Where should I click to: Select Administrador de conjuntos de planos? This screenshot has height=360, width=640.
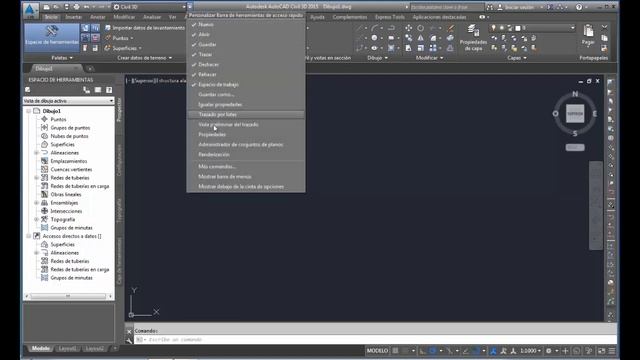pyautogui.click(x=246, y=144)
